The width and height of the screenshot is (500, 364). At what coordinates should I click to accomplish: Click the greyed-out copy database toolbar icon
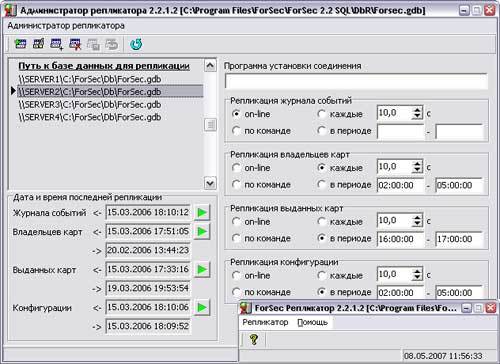pos(93,44)
